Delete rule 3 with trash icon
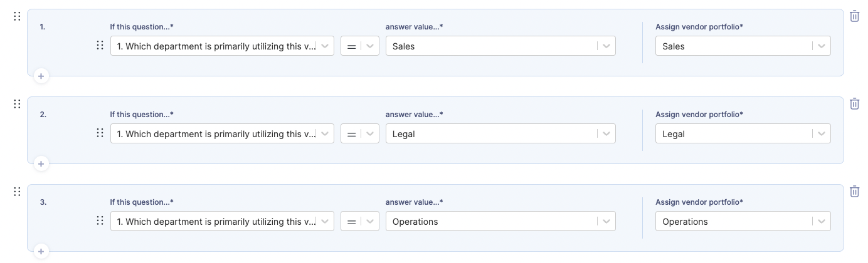Viewport: 868px width, 263px height. [854, 192]
